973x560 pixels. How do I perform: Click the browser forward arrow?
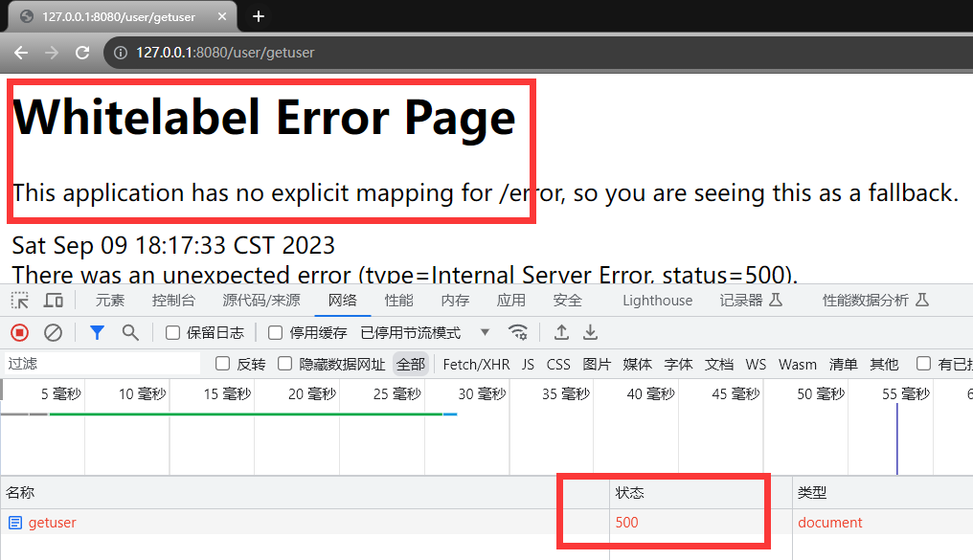click(52, 53)
